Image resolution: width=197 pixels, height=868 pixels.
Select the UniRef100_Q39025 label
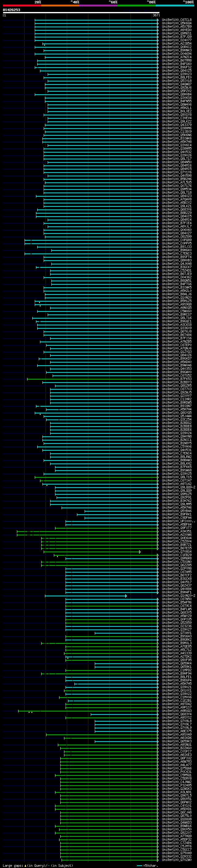[177, 474]
